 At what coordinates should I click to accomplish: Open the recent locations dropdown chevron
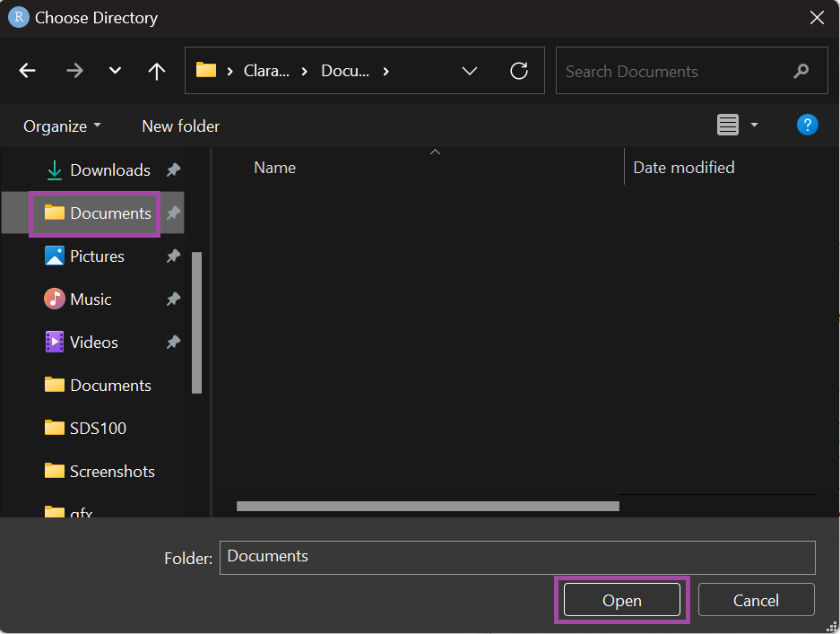tap(115, 72)
